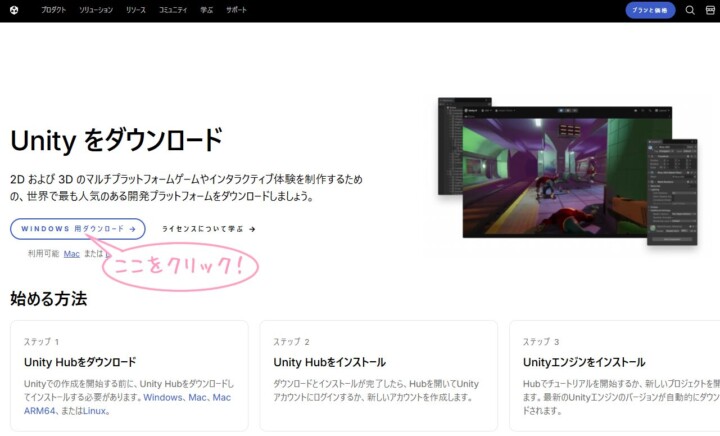
Task: Click the Unity Hubをダウンロード heading
Action: coord(80,362)
